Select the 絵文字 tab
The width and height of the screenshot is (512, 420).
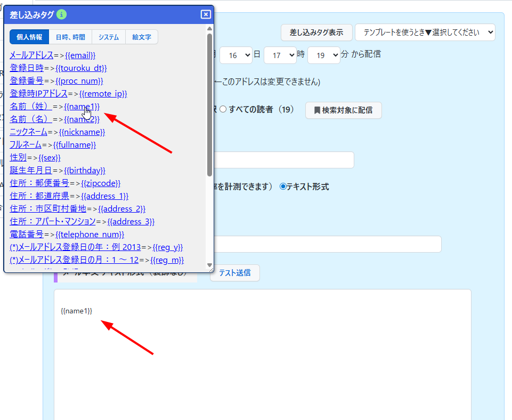(142, 37)
